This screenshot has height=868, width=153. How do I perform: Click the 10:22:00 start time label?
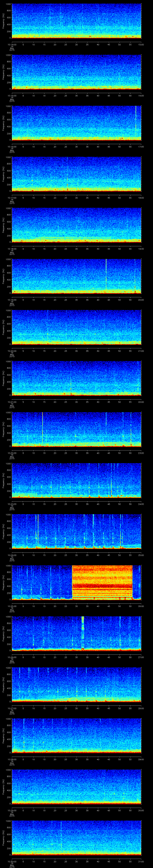pyautogui.click(x=12, y=453)
